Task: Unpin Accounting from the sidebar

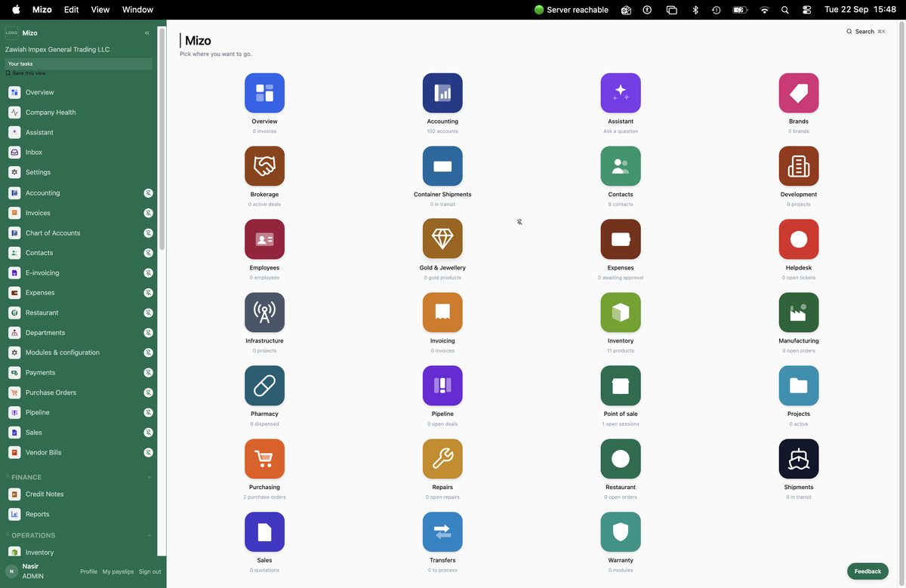Action: point(149,193)
